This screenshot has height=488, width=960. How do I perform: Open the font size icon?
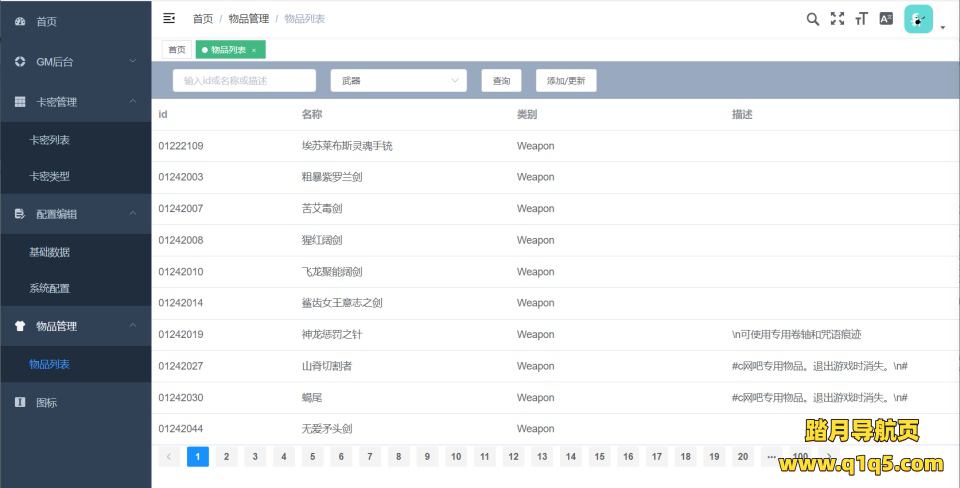(861, 18)
